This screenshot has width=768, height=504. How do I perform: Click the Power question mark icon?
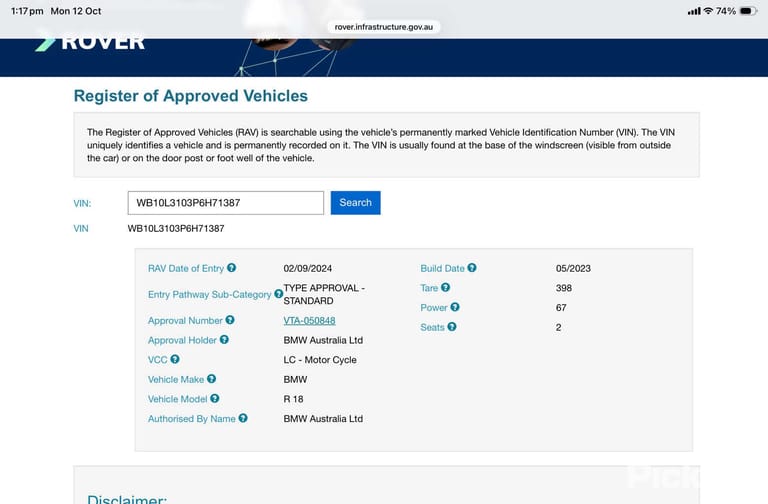[x=455, y=307]
